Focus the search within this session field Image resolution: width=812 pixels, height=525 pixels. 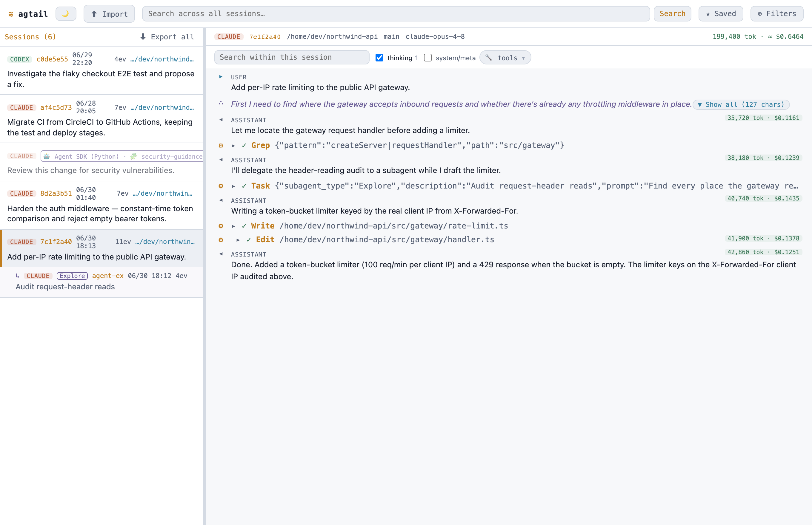coord(292,57)
